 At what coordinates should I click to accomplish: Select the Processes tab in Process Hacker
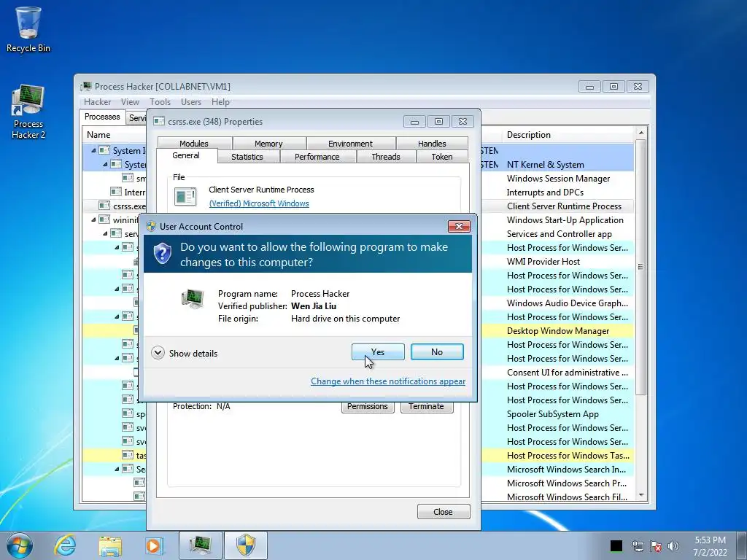pyautogui.click(x=102, y=117)
